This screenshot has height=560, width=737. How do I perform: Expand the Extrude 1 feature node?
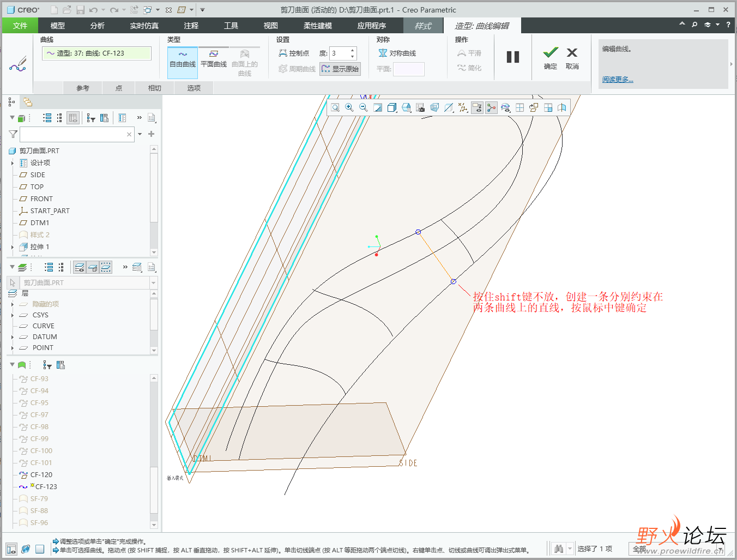13,247
